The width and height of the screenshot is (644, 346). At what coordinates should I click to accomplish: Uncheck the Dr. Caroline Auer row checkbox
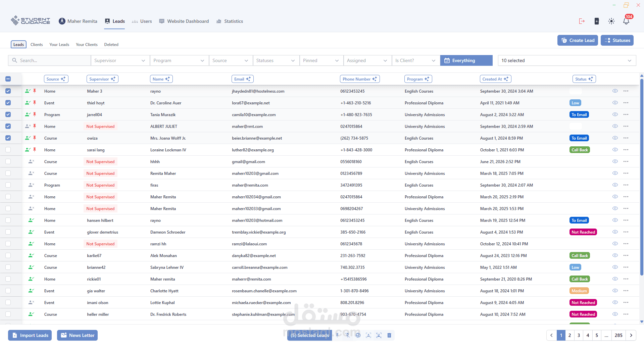click(x=8, y=103)
